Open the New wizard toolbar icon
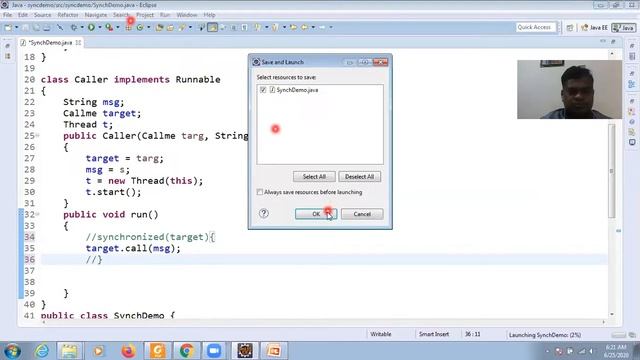 point(8,27)
